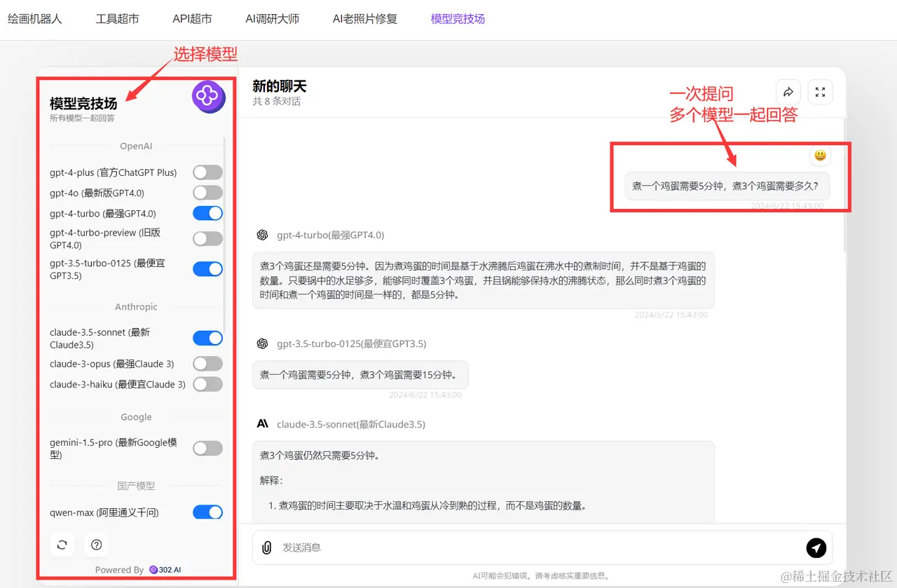Click the OpenAI icon beside gpt-4-turbo reply
The image size is (897, 588).
(262, 235)
